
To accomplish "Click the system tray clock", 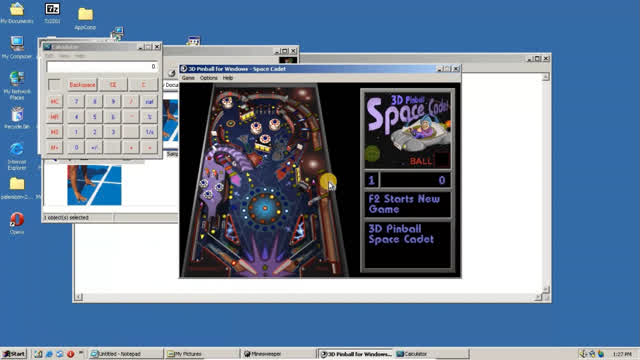I will pos(622,354).
